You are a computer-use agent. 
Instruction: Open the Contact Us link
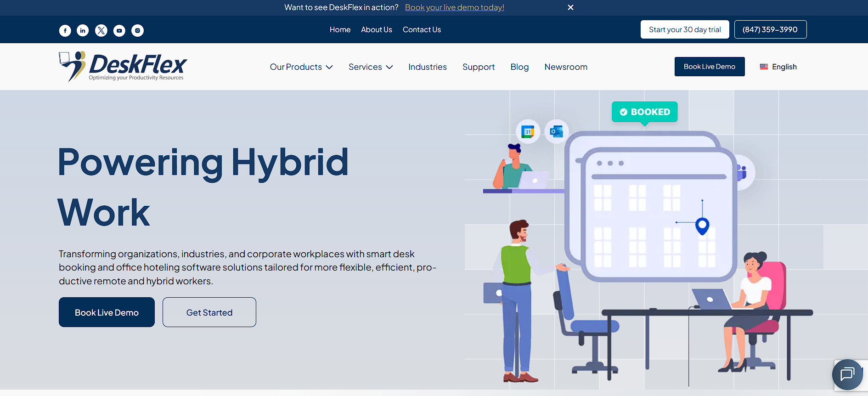point(422,29)
